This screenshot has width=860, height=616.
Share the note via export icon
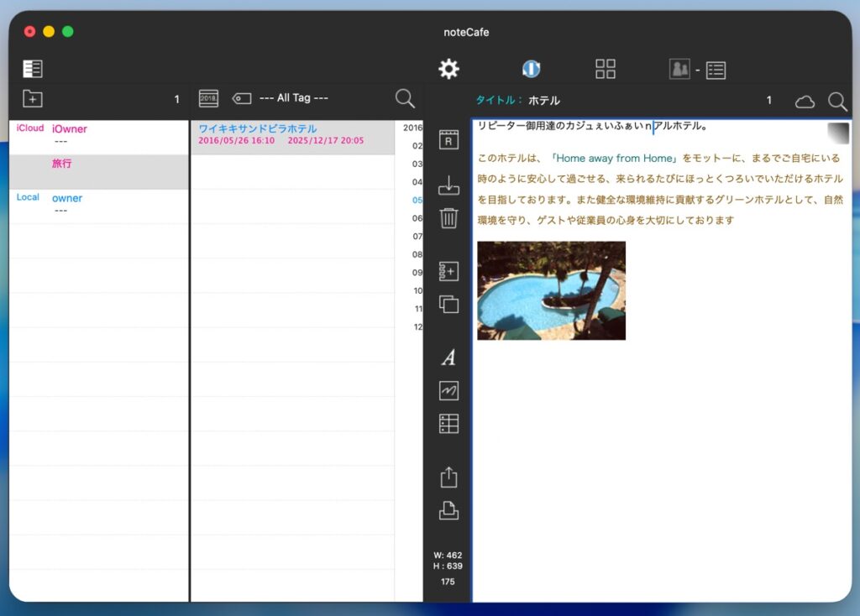(449, 478)
